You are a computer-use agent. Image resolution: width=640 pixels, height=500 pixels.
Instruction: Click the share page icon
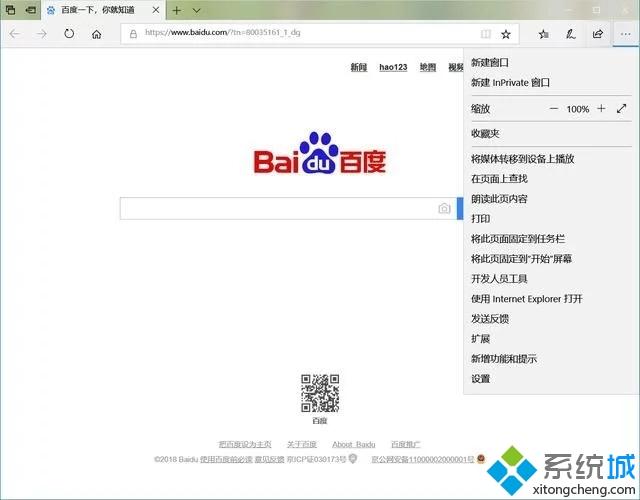(598, 34)
